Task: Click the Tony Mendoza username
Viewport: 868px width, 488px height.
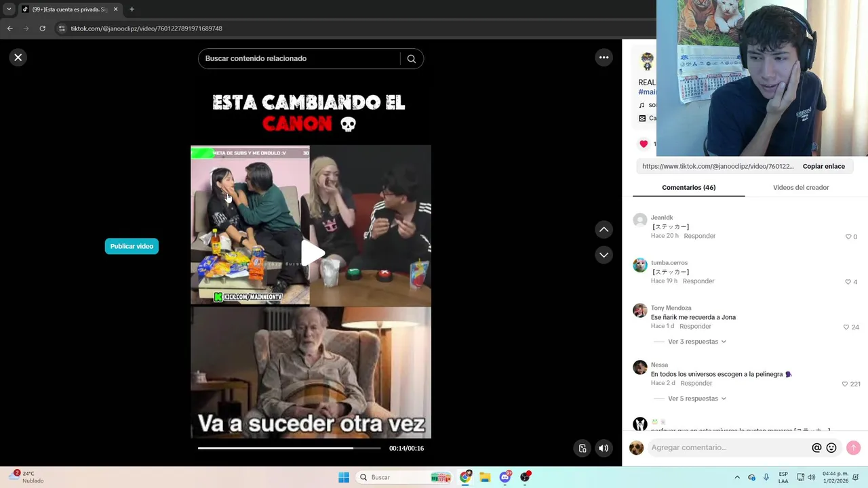Action: point(671,308)
